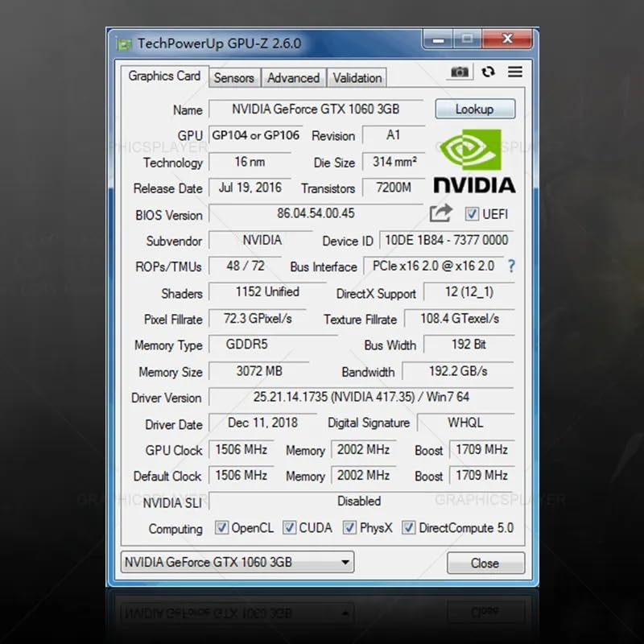Viewport: 644px width, 644px height.
Task: Click the Shaders value '1152 Unified'
Action: pyautogui.click(x=267, y=292)
